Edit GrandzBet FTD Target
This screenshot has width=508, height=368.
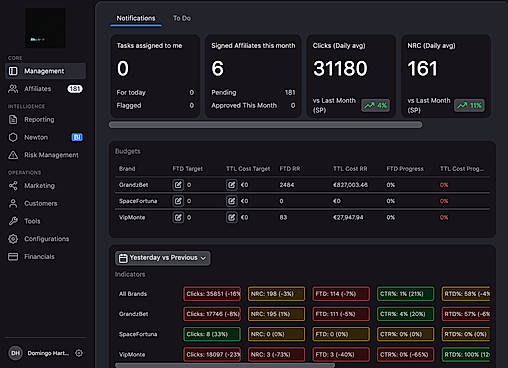178,185
